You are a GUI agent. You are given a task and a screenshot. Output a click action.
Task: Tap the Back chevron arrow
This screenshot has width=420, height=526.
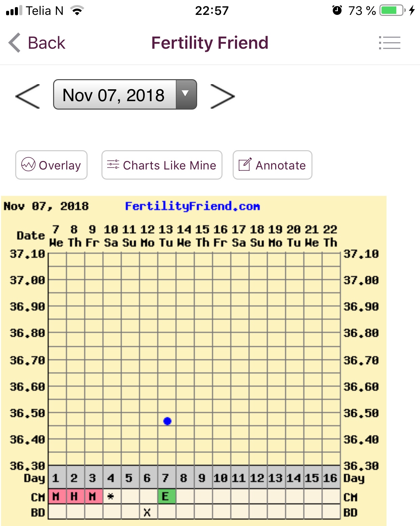[15, 43]
